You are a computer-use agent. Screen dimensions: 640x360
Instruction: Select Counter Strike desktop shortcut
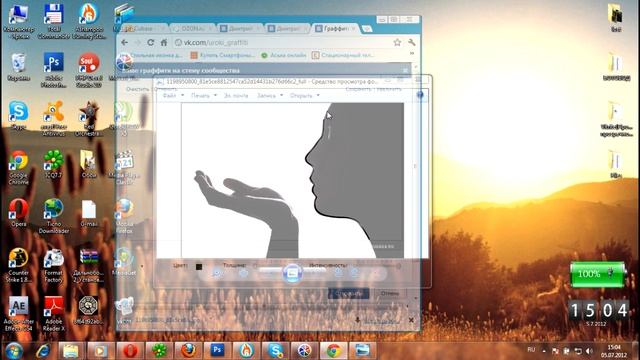[18, 265]
